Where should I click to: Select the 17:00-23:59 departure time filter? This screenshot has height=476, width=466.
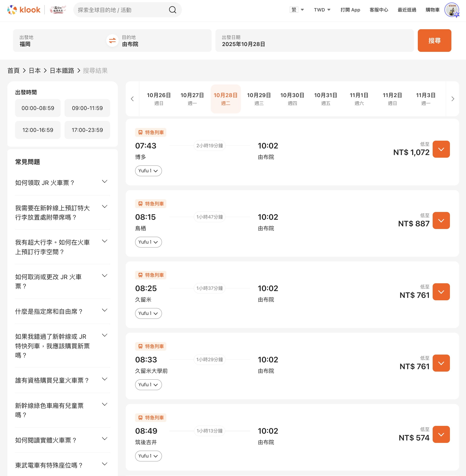tap(87, 130)
